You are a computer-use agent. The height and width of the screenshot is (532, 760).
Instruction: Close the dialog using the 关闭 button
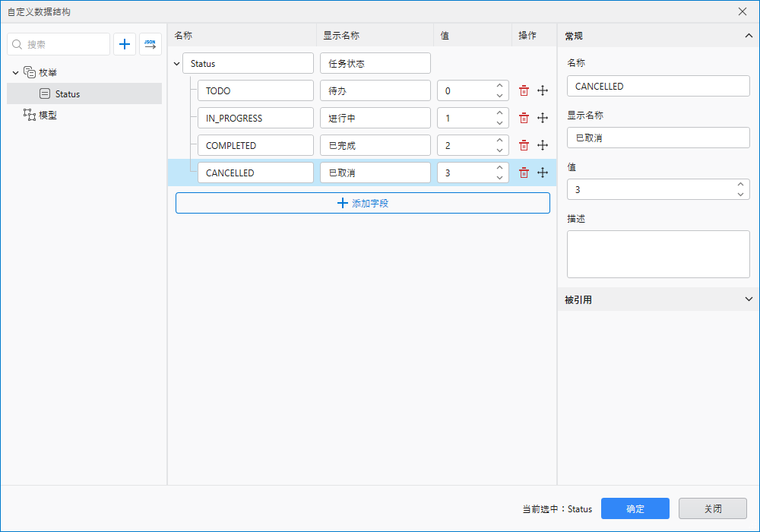[713, 508]
